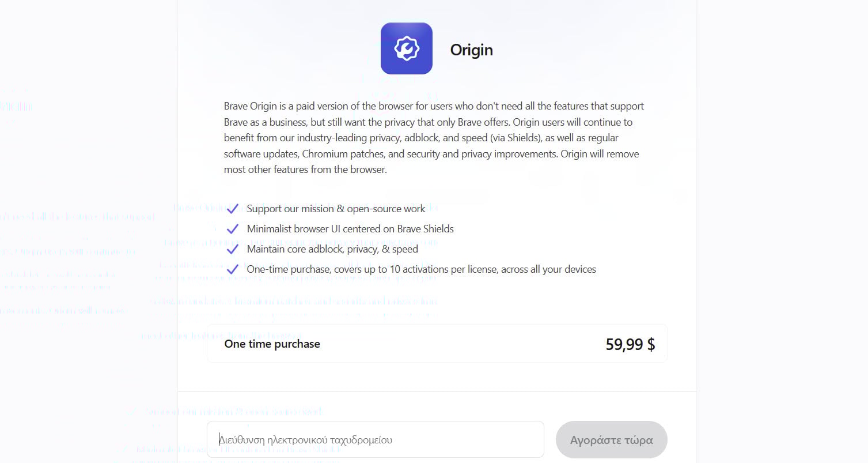Click the "Maintain core adblock, privacy, & speed" line

[332, 249]
